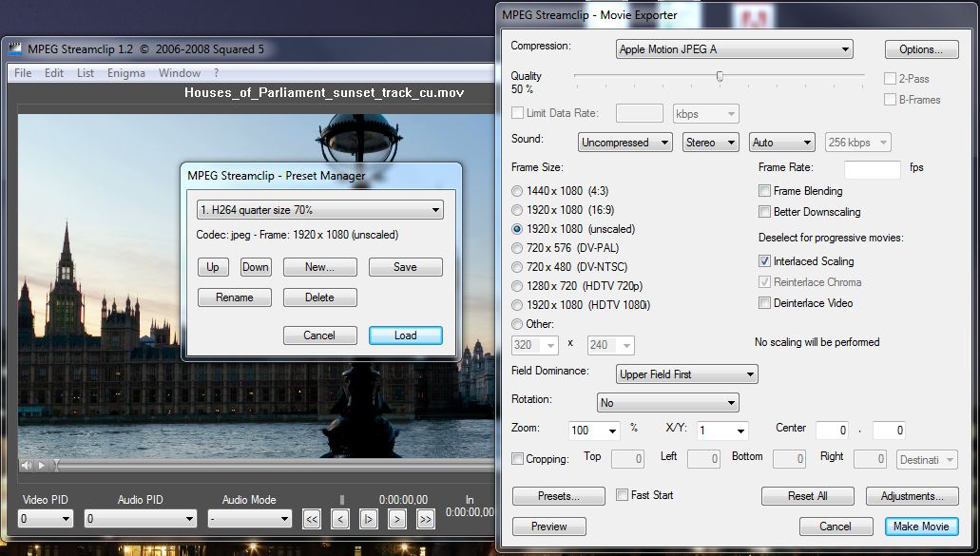Enable the Fast Start checkbox
This screenshot has height=556, width=980.
(x=622, y=495)
